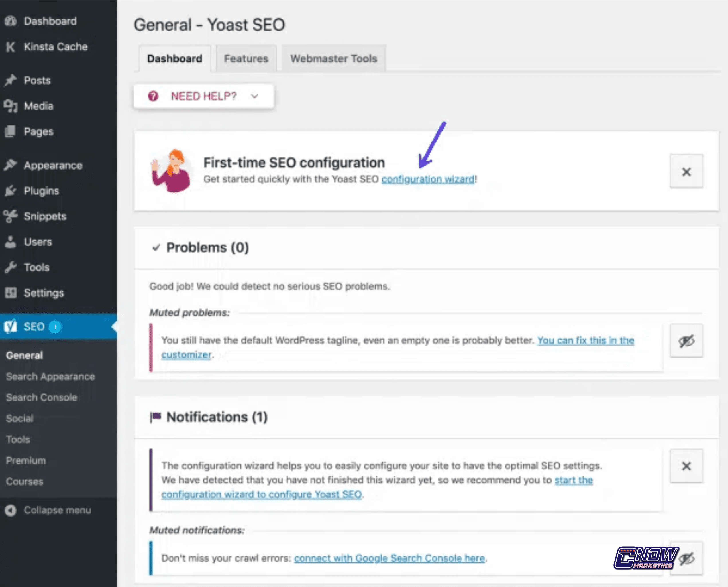Dismiss the configuration wizard notification
Screen dimensions: 728x587
point(686,466)
